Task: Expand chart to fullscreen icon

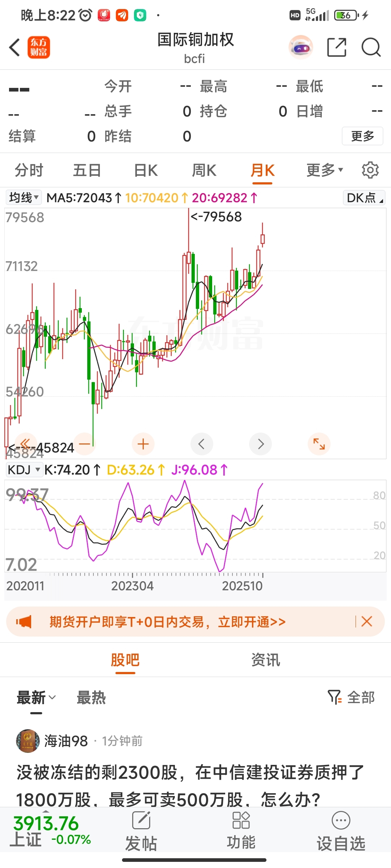Action: pos(319,444)
